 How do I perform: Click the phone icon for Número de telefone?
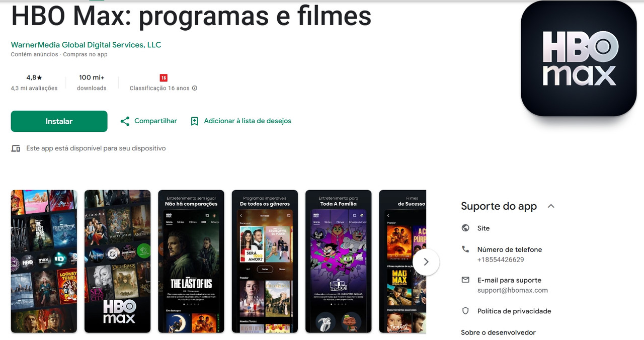(465, 249)
